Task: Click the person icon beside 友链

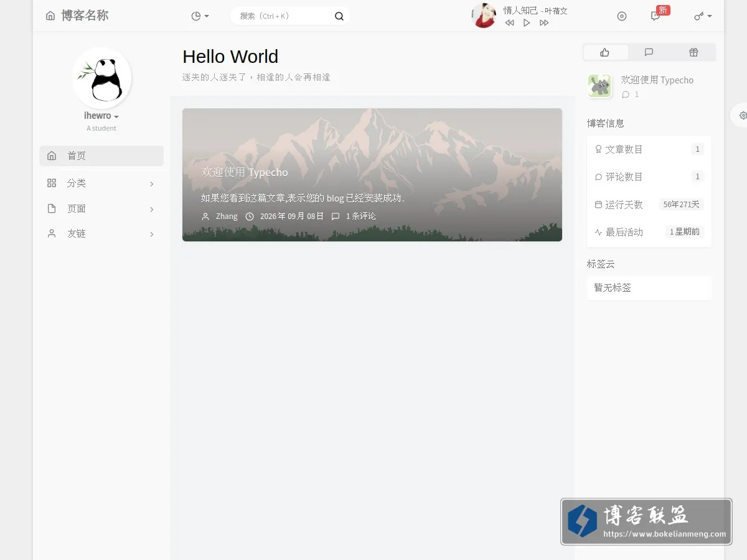Action: [52, 233]
